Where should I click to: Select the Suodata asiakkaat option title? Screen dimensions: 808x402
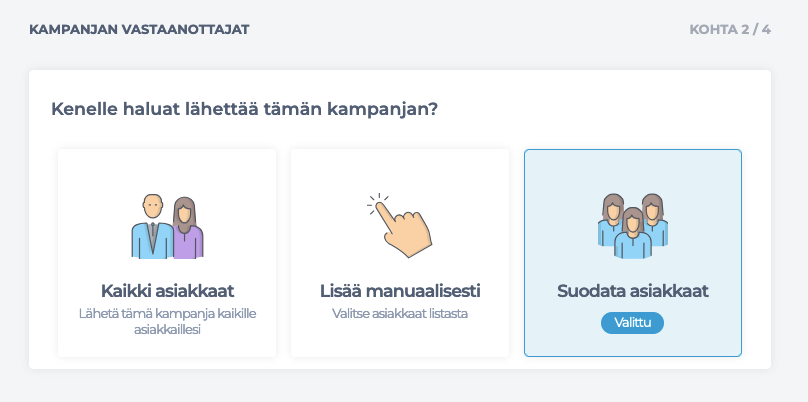click(x=633, y=291)
